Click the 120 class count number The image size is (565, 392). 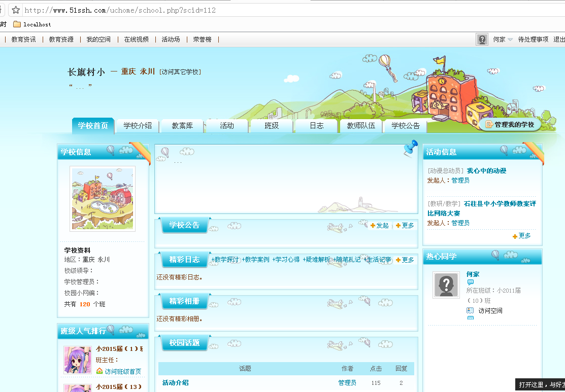(85, 304)
